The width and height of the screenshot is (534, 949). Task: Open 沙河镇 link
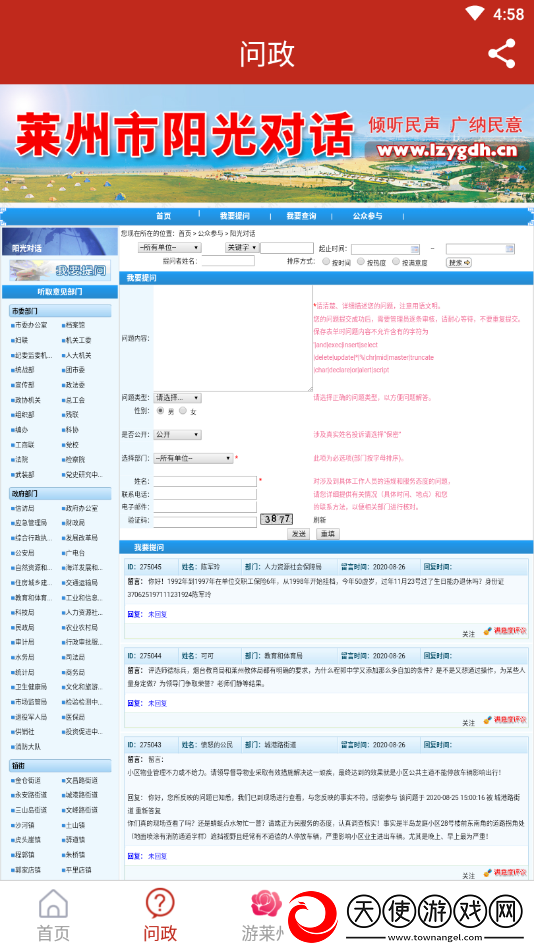[25, 825]
